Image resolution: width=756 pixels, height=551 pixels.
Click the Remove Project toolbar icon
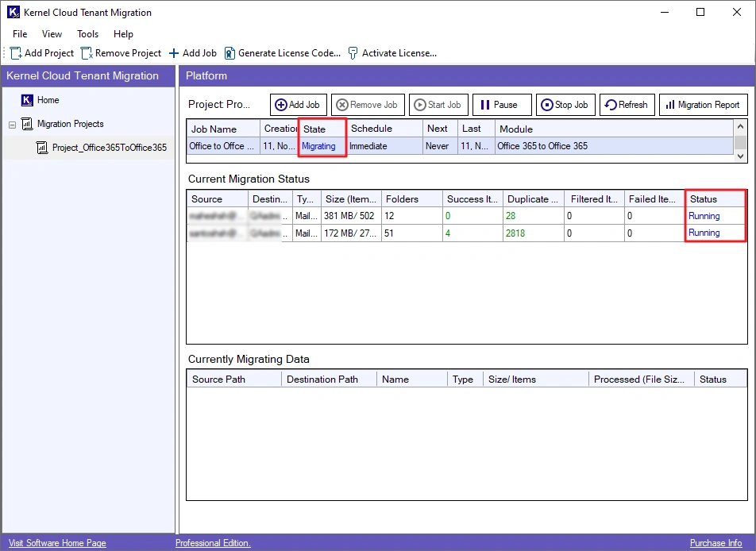click(x=87, y=53)
